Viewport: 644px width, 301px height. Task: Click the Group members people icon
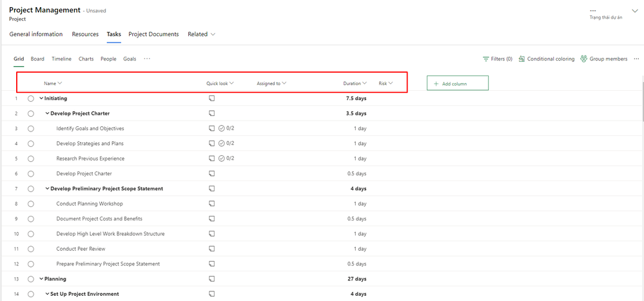pyautogui.click(x=583, y=59)
